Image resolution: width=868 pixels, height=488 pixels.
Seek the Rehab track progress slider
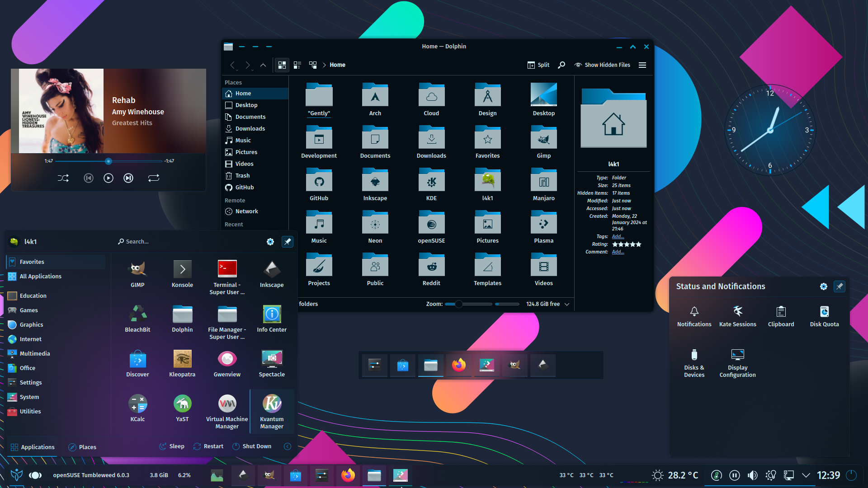[108, 161]
